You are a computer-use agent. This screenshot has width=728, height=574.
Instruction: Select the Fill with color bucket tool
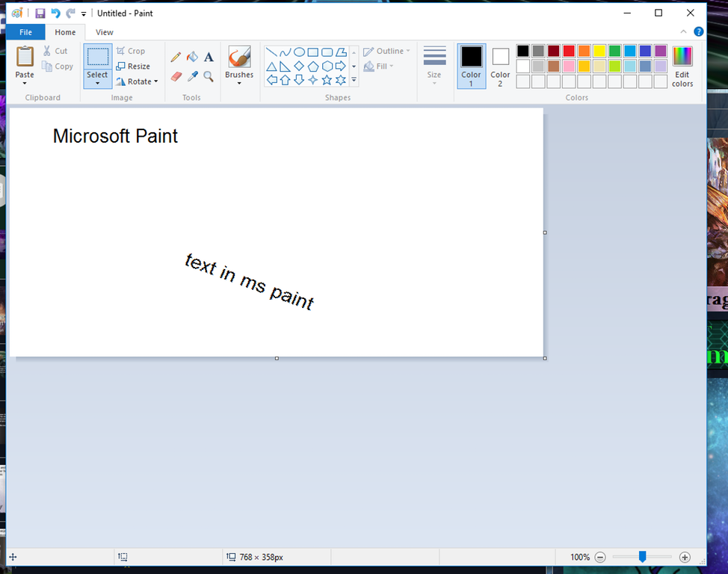tap(192, 57)
